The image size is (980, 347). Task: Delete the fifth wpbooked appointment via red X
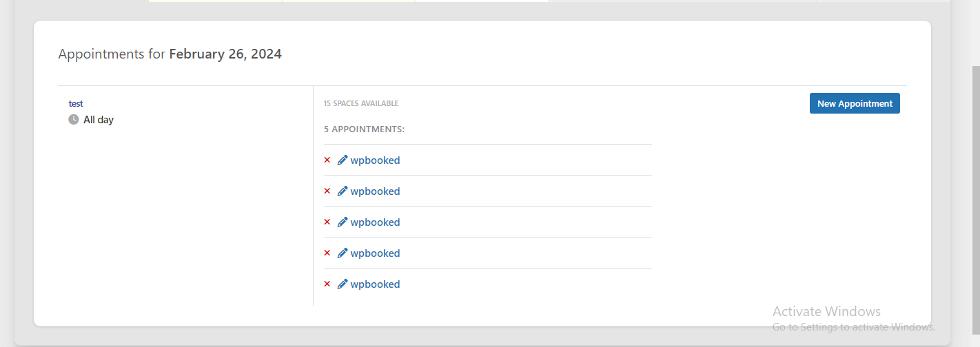pos(327,284)
